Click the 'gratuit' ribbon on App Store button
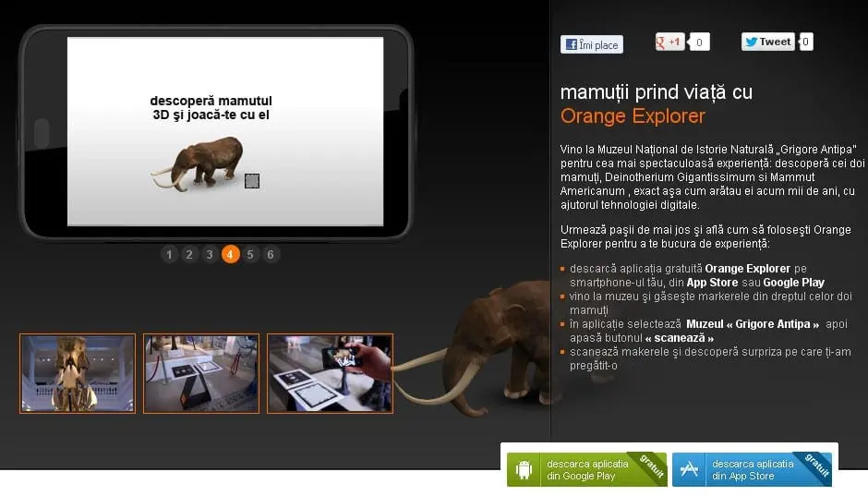The height and width of the screenshot is (496, 868). pyautogui.click(x=817, y=466)
